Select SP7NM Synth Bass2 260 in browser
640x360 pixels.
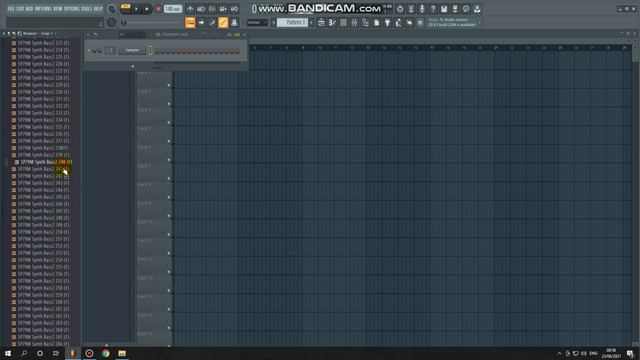[x=43, y=302]
